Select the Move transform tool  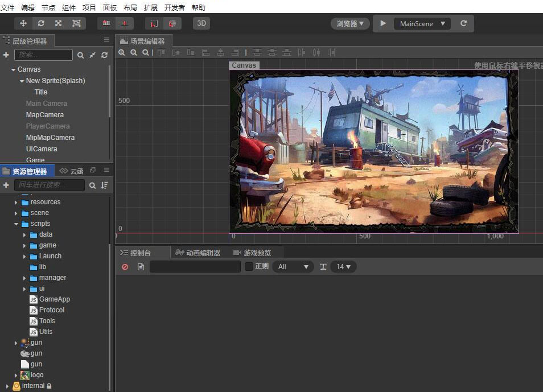23,23
